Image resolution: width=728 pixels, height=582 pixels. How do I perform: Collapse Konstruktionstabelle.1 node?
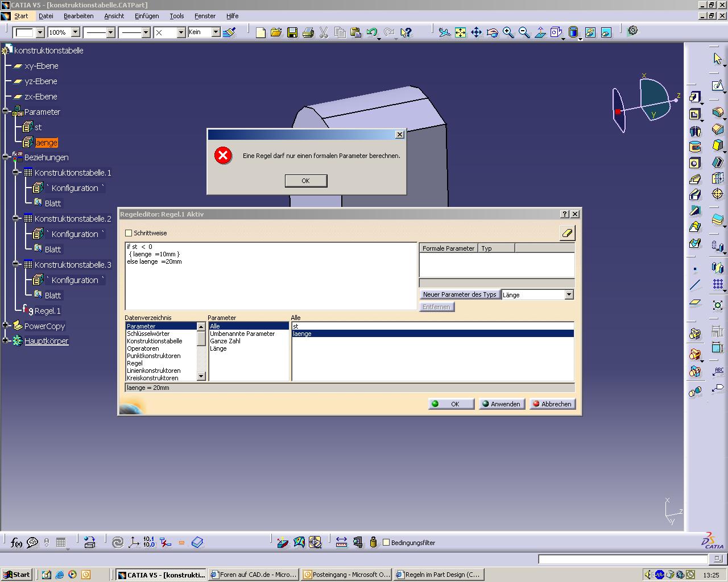coord(16,173)
